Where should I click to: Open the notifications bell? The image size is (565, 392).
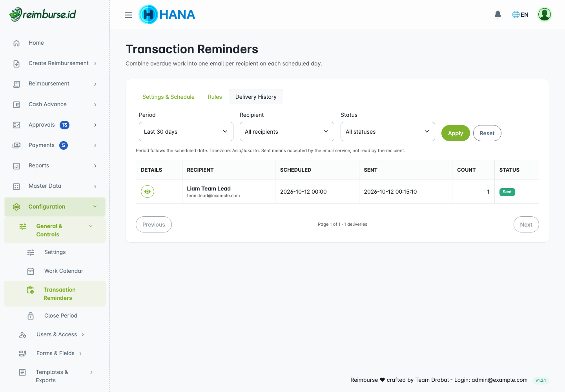[498, 15]
